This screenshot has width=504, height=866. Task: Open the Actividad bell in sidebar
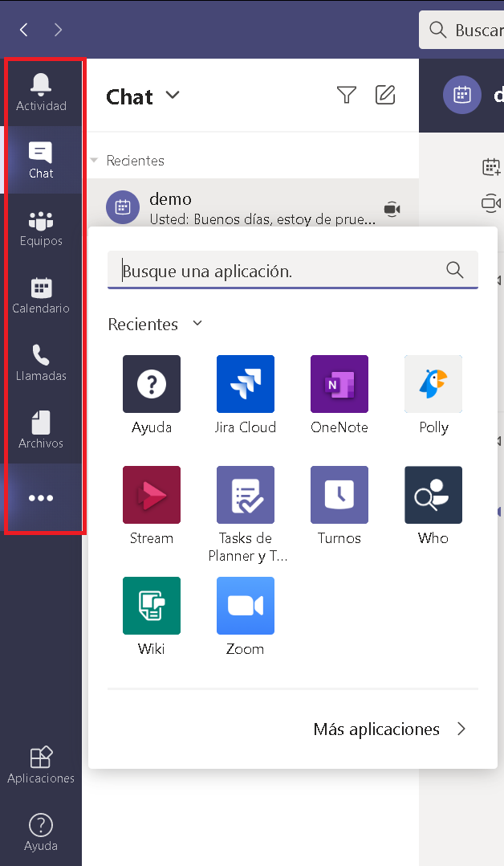click(x=41, y=92)
